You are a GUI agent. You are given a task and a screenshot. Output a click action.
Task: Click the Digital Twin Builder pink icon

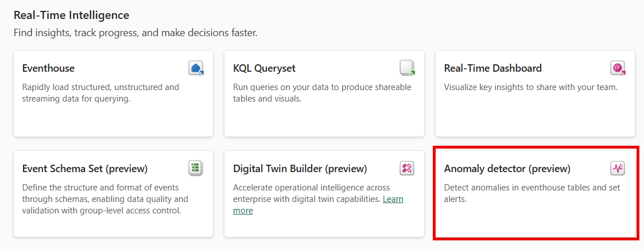(x=408, y=168)
